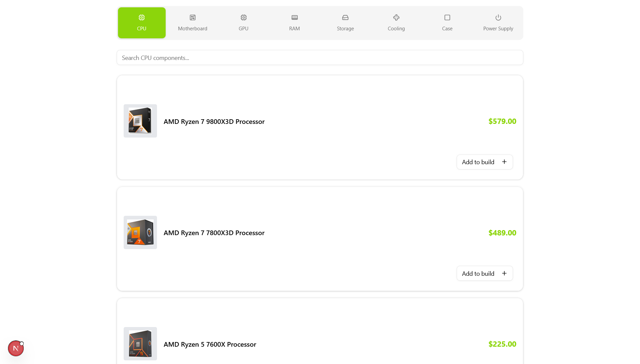
Task: Select the CPU category icon
Action: coord(142,17)
